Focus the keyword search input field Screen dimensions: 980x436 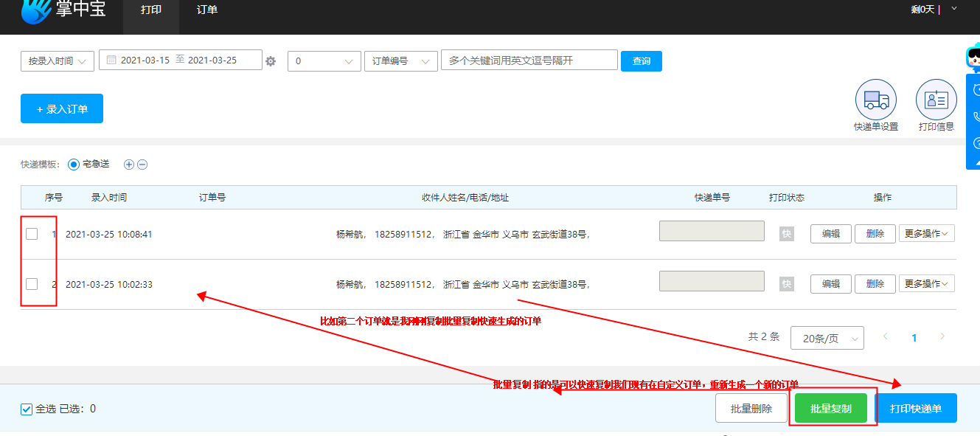click(529, 60)
